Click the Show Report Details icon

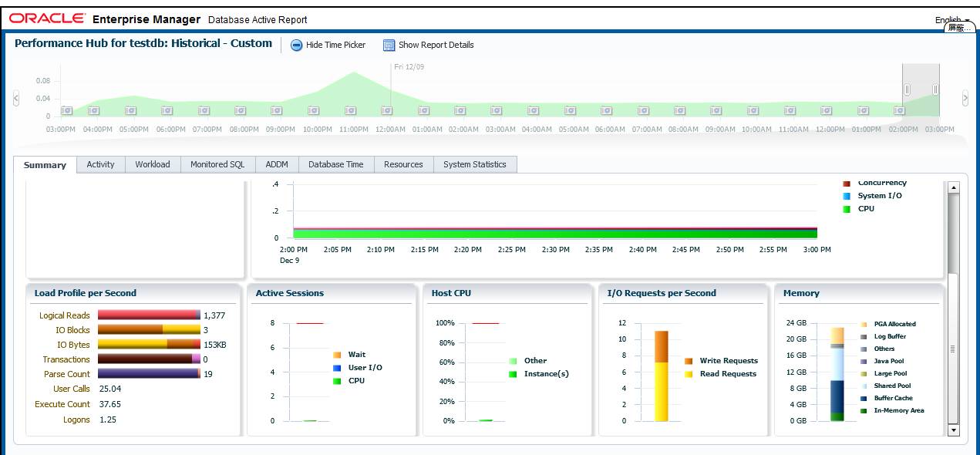(x=389, y=45)
